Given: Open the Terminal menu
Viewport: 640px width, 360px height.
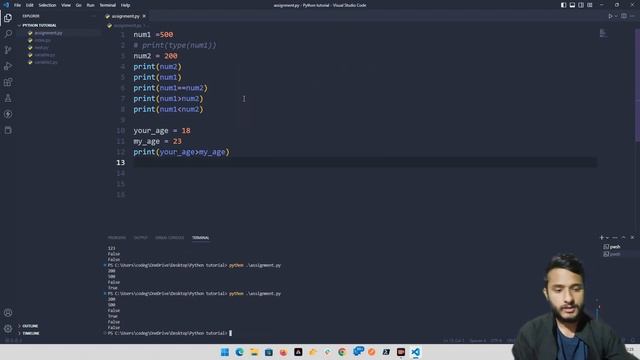Looking at the screenshot, I should pyautogui.click(x=108, y=5).
